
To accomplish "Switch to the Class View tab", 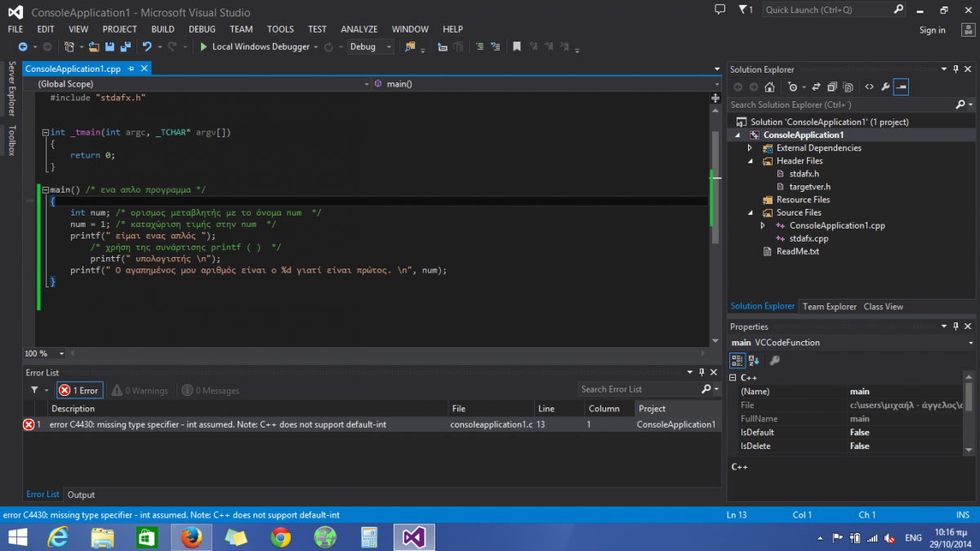I will pos(883,306).
